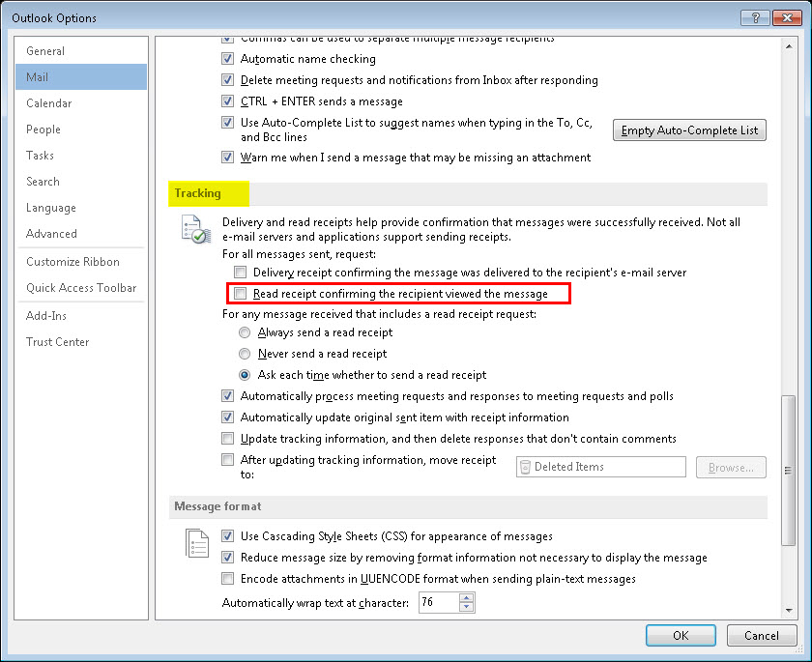This screenshot has height=662, width=812.
Task: Open the General options category
Action: pos(81,50)
